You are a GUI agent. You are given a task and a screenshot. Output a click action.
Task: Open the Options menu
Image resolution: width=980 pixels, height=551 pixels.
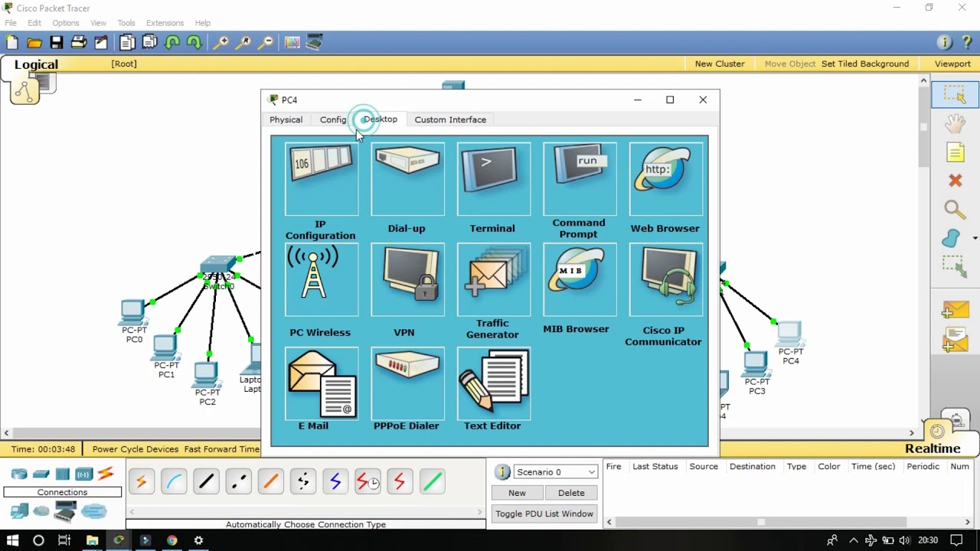66,23
